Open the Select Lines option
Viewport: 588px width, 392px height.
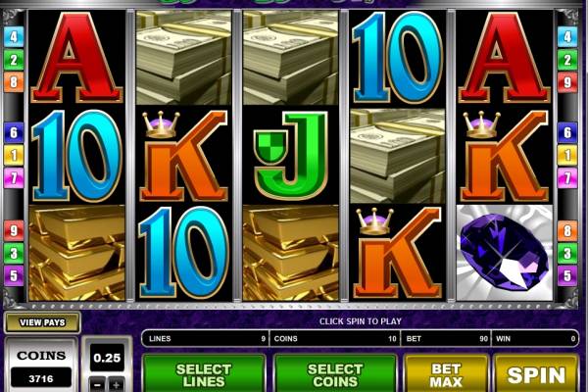click(x=204, y=374)
